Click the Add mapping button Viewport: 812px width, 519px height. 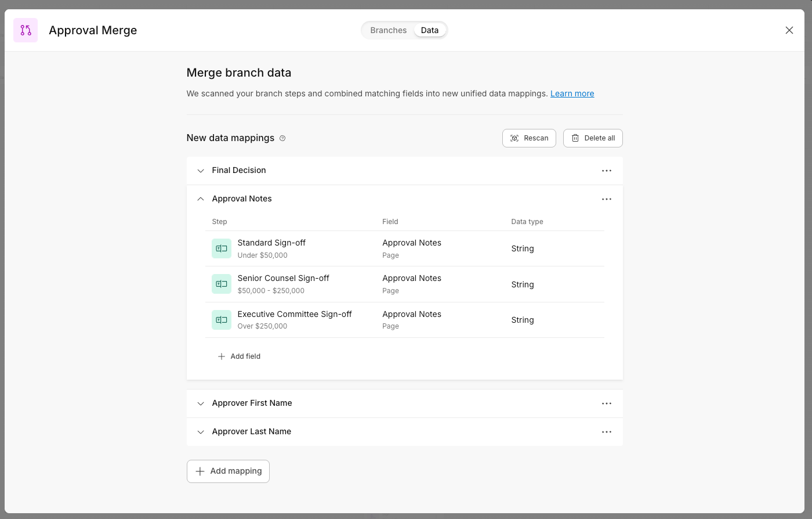coord(228,471)
